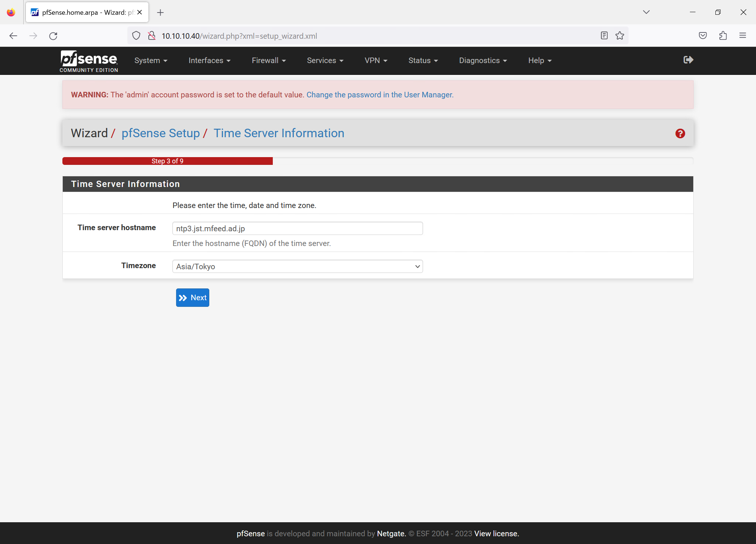
Task: Toggle reader view icon in address bar
Action: click(604, 36)
